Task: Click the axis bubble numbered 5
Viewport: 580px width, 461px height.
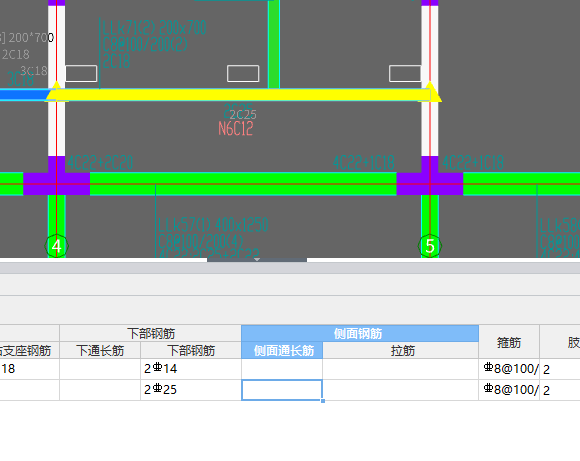Action: tap(429, 246)
